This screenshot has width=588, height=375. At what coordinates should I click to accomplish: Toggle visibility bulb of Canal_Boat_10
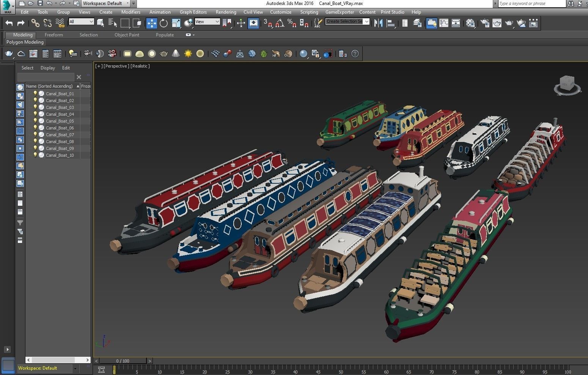coord(35,155)
